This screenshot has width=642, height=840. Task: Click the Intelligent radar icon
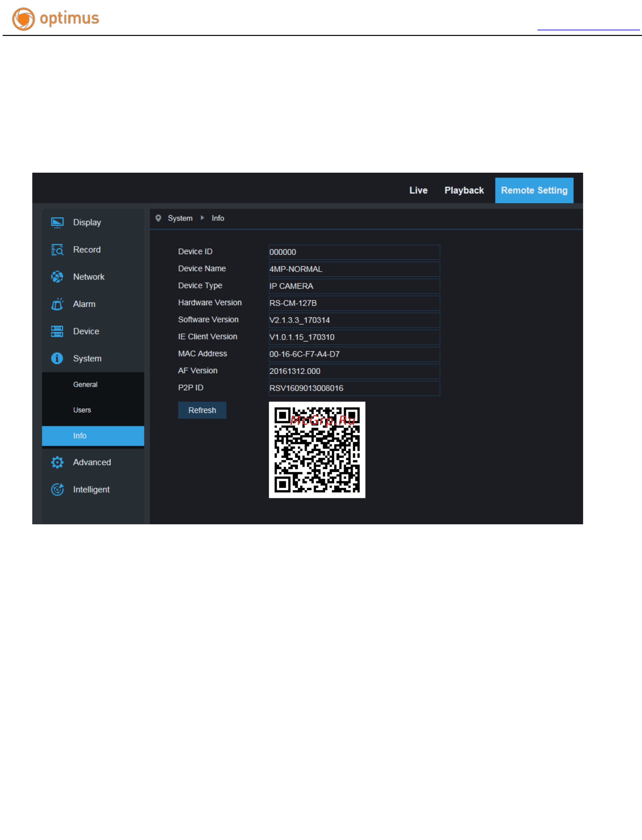click(57, 489)
